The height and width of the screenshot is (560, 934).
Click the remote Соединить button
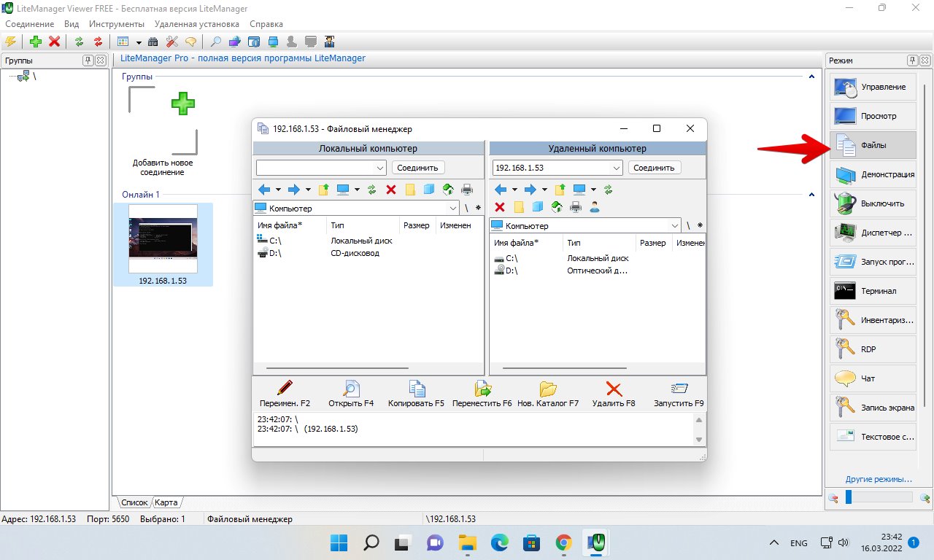click(655, 168)
